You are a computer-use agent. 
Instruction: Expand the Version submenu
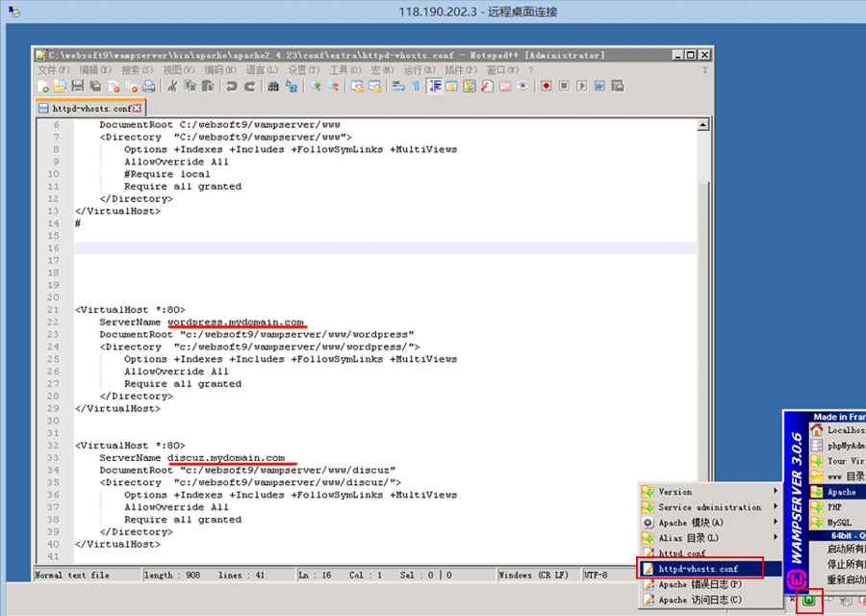(710, 492)
